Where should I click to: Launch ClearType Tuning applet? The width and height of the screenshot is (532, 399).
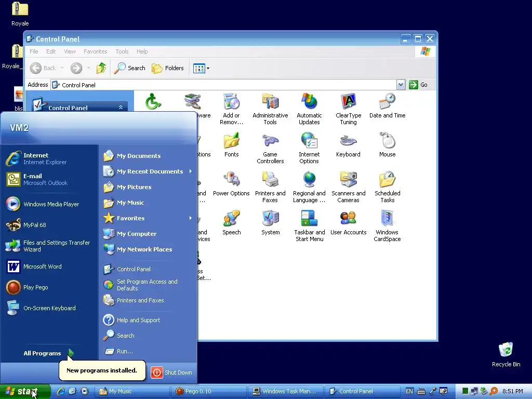[348, 109]
